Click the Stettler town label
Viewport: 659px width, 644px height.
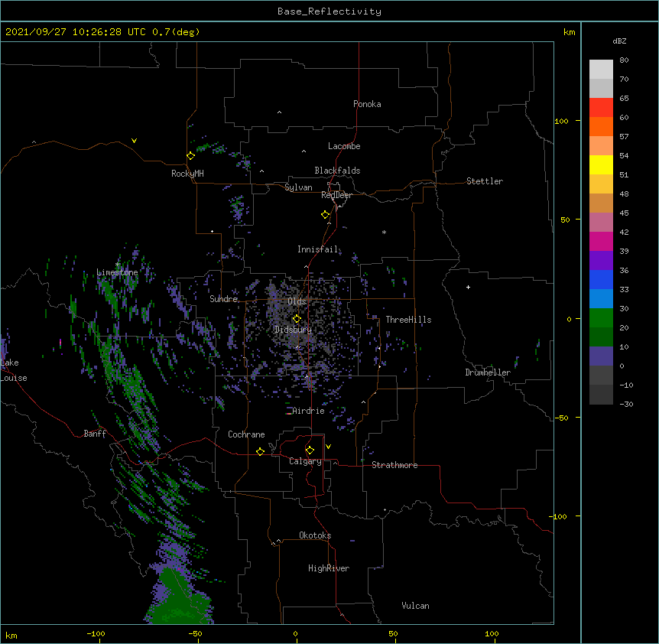[485, 181]
